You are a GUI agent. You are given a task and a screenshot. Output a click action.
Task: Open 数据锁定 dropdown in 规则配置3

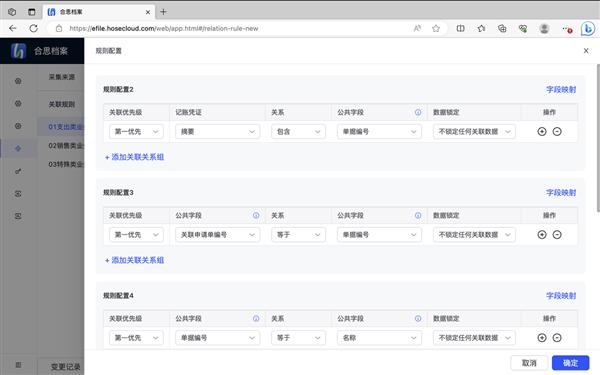474,235
